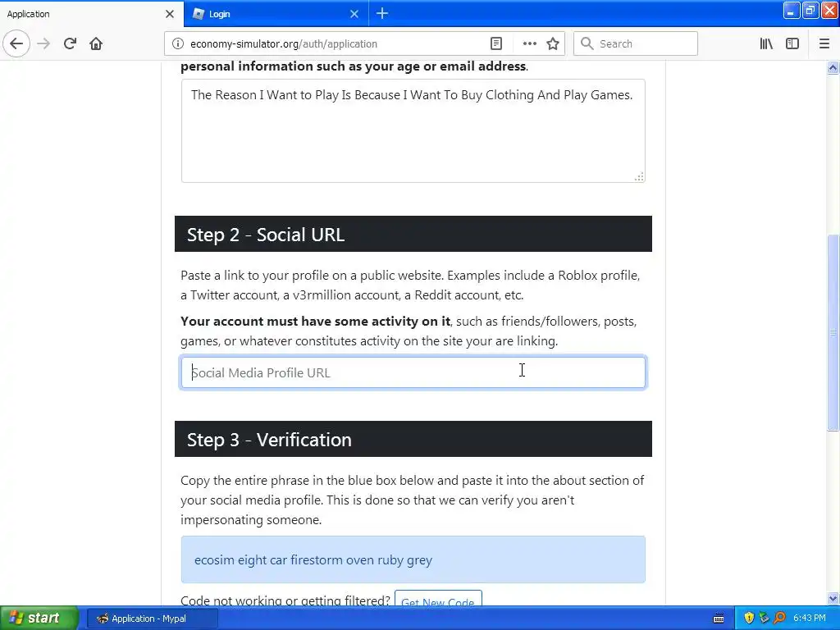The image size is (840, 630).
Task: Focus the browser Search box
Action: 636,44
